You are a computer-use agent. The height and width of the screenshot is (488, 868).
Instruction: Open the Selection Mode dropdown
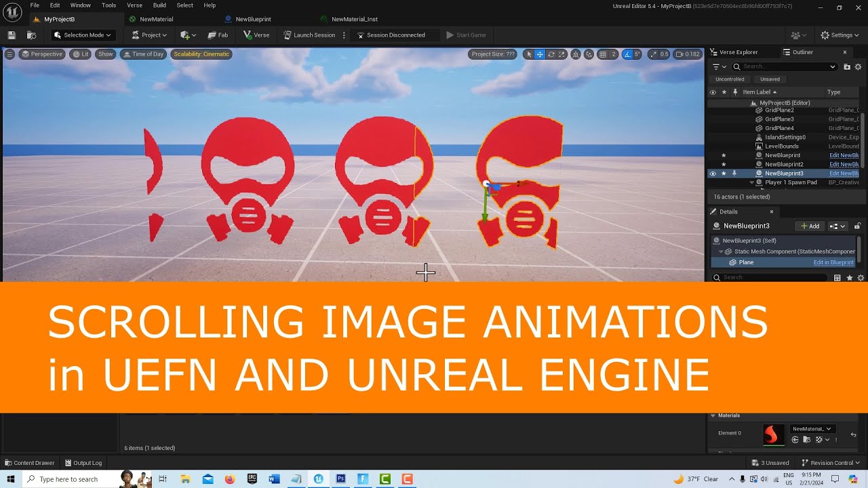83,35
